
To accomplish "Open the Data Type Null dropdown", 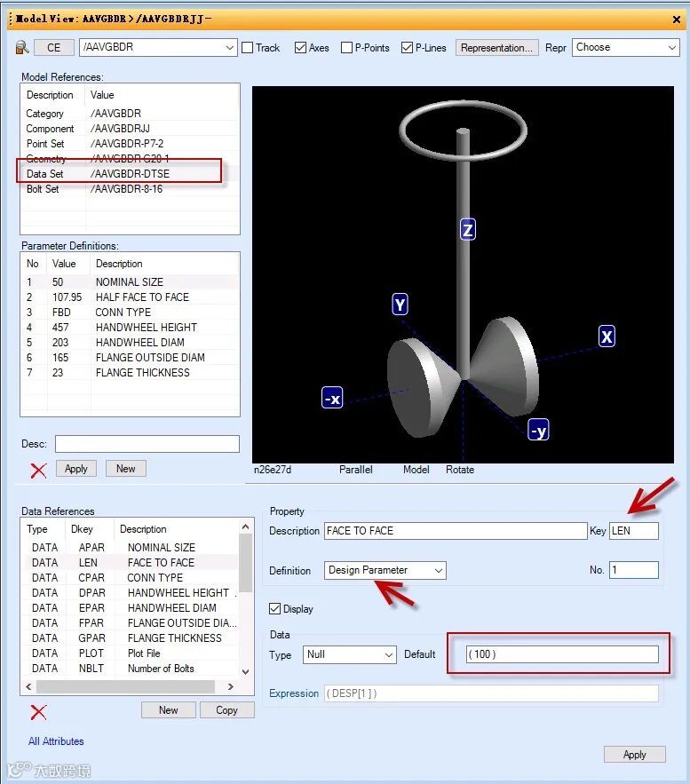I will click(388, 654).
